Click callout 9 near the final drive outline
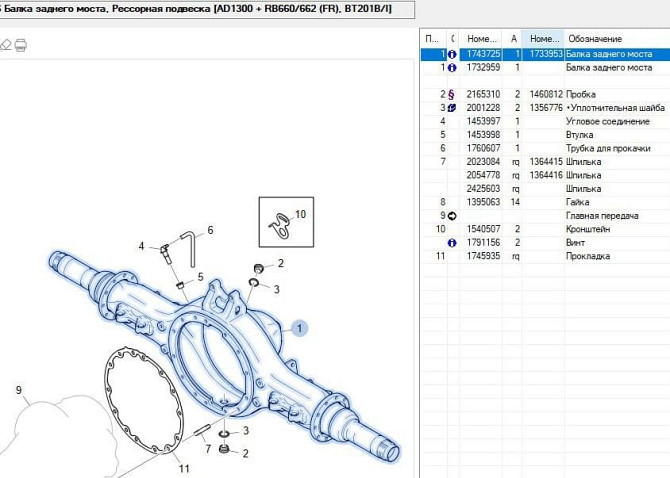The width and height of the screenshot is (670, 478). point(18,390)
